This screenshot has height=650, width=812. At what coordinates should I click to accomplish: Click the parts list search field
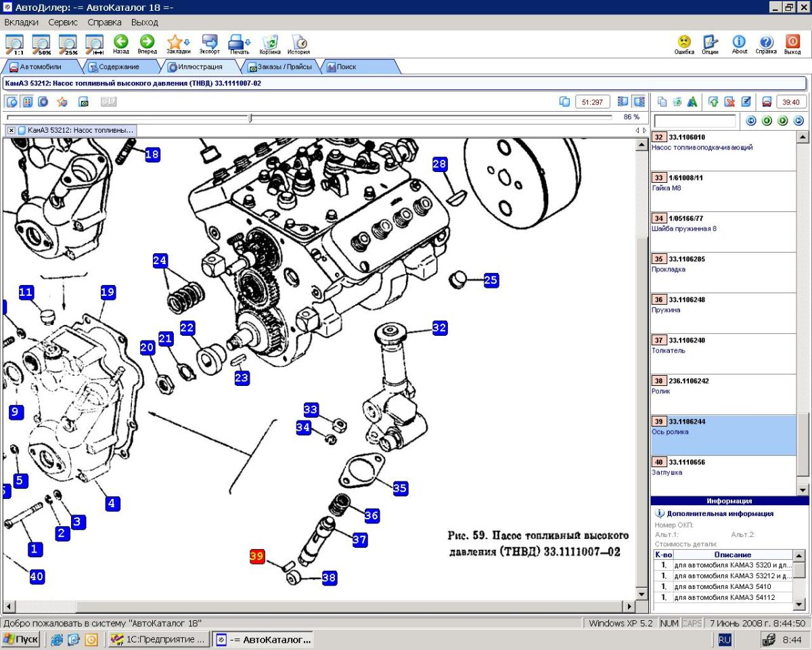tap(695, 121)
